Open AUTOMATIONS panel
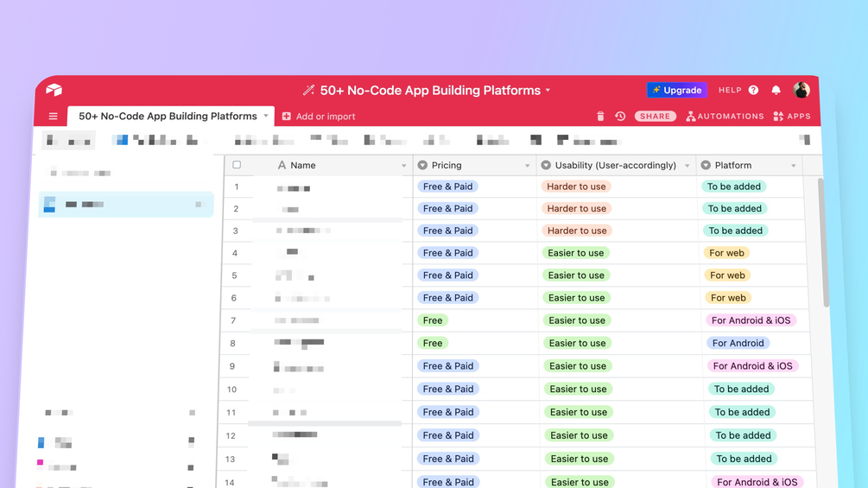This screenshot has width=868, height=488. coord(725,117)
